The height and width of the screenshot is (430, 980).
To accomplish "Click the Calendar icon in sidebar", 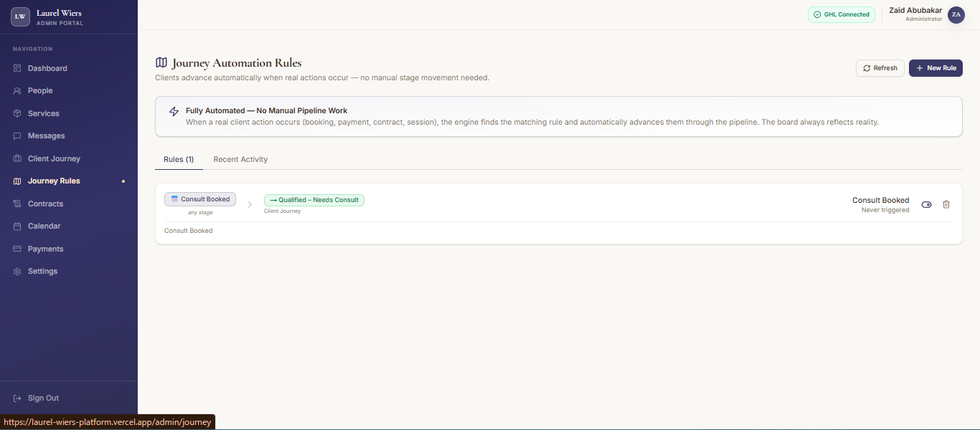I will pyautogui.click(x=17, y=226).
